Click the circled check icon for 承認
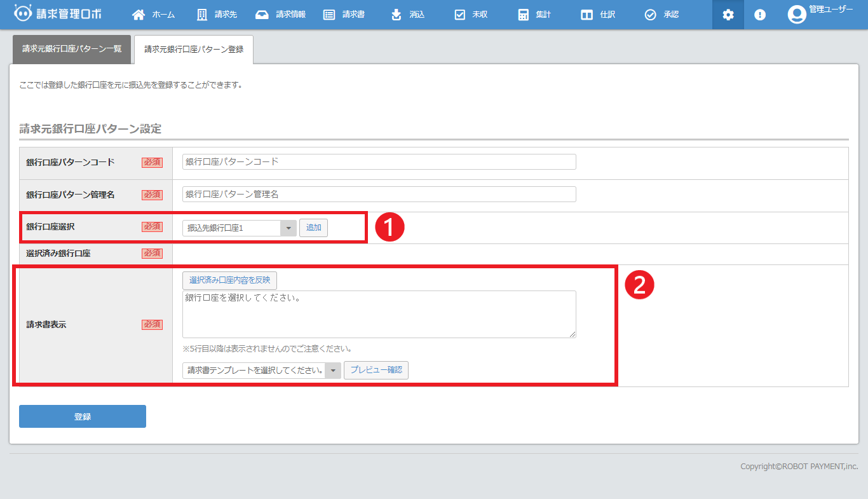Viewport: 868px width, 499px height. [x=650, y=15]
